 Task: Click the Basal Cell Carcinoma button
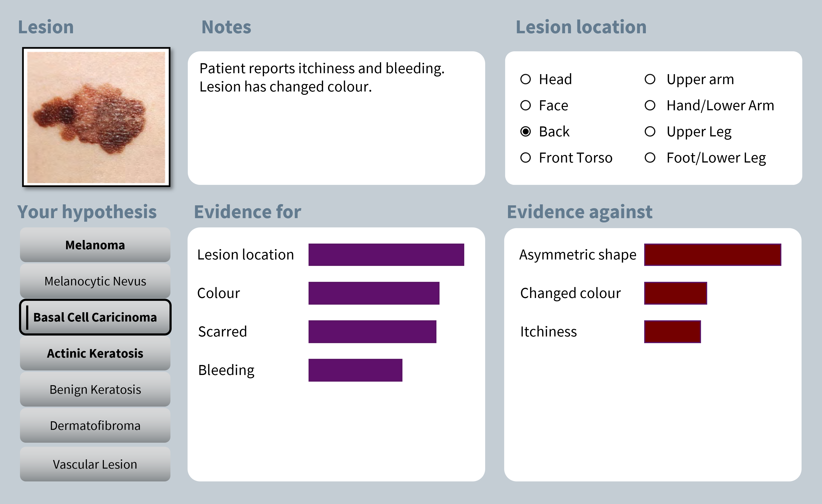(x=95, y=317)
